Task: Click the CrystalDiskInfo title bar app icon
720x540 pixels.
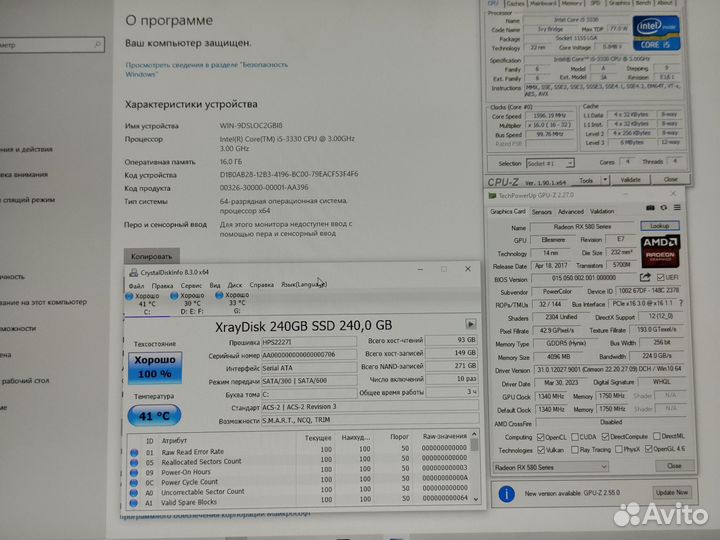Action: pyautogui.click(x=134, y=273)
